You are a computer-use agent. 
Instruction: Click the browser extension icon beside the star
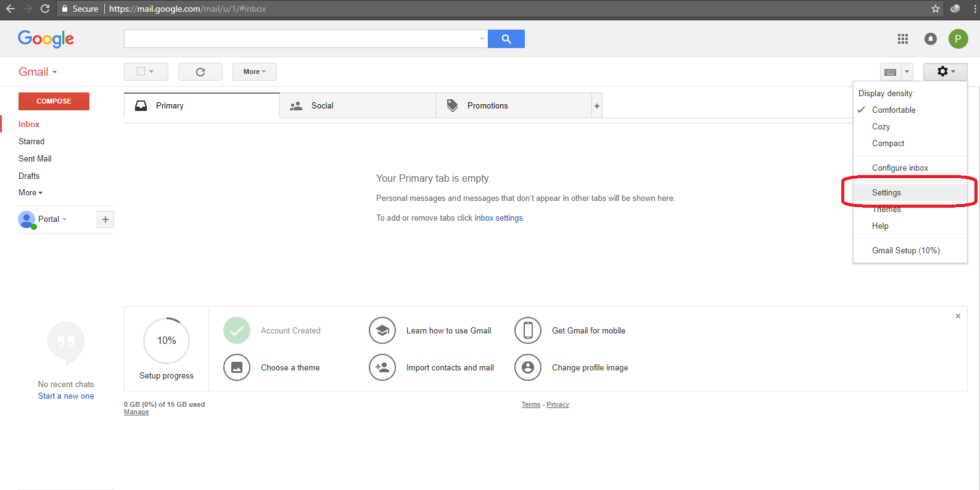tap(955, 9)
